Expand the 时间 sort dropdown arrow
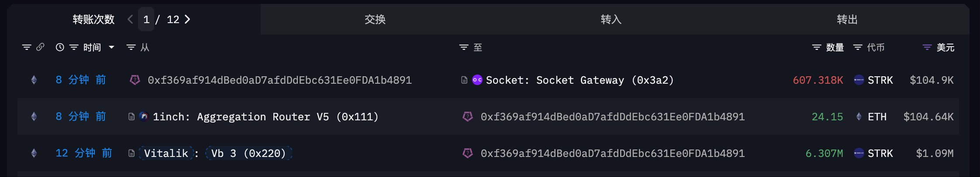The width and height of the screenshot is (980, 177). point(111,47)
